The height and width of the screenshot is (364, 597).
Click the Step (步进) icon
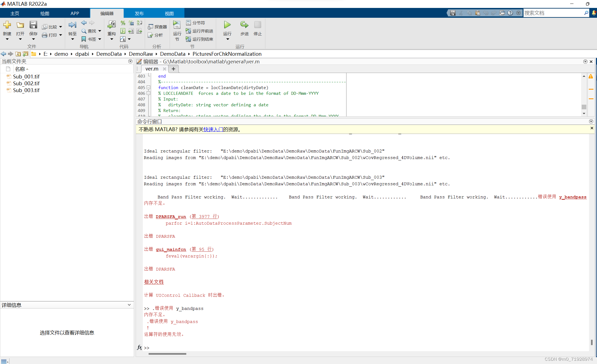[244, 25]
